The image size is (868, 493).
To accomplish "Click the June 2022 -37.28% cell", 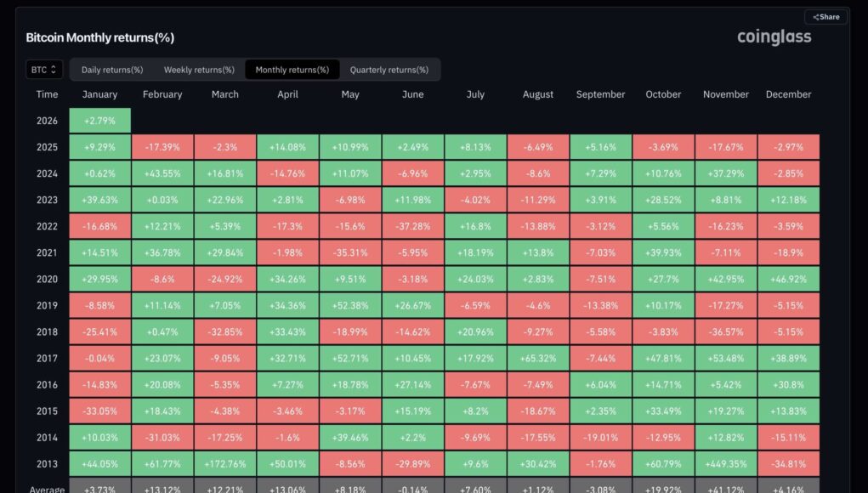I will click(412, 226).
